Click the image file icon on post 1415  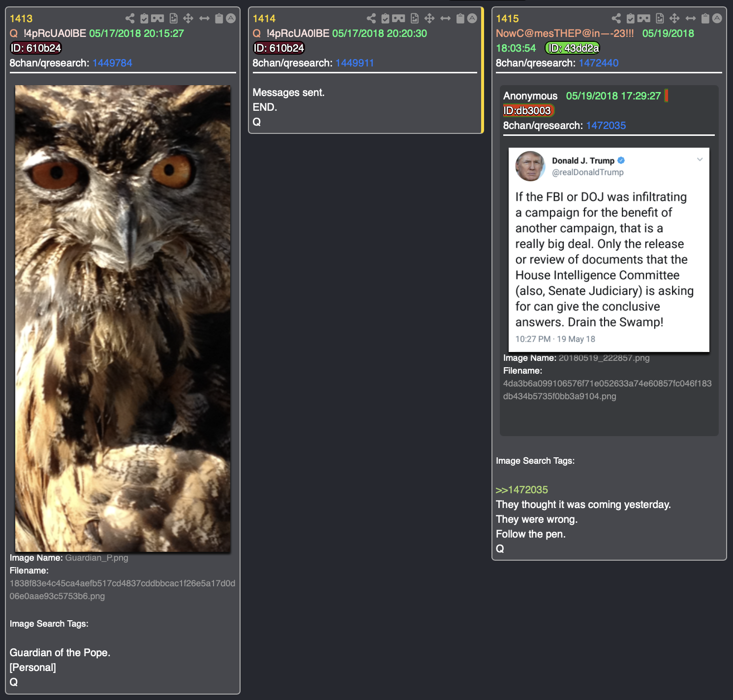coord(660,19)
